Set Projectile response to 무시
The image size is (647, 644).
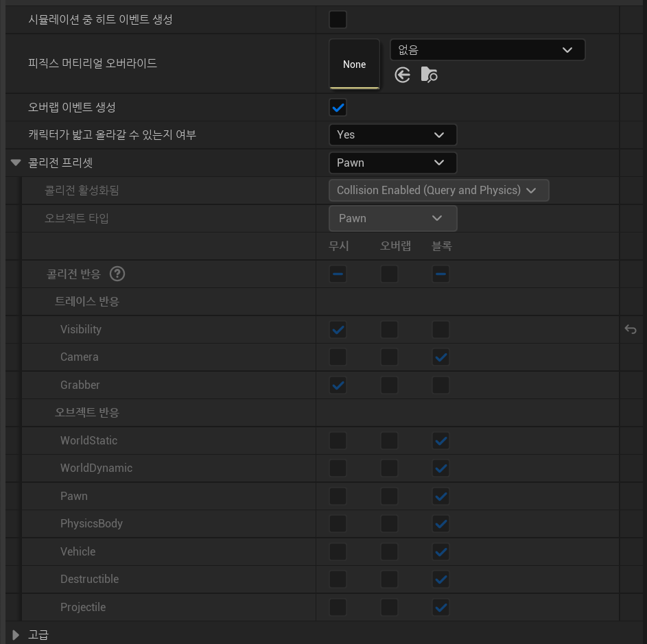tap(338, 607)
